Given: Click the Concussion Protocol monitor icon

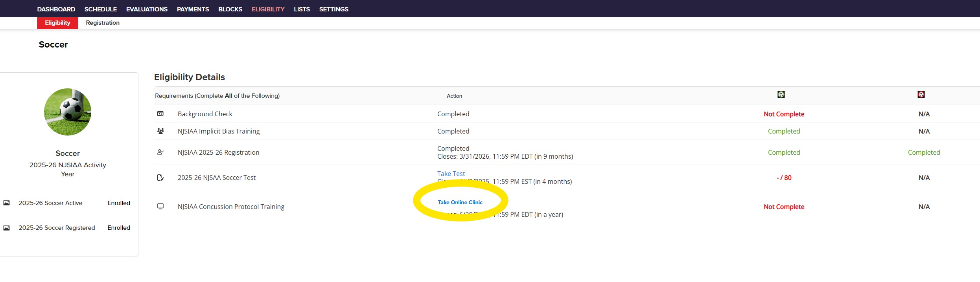Looking at the screenshot, I should click(160, 206).
